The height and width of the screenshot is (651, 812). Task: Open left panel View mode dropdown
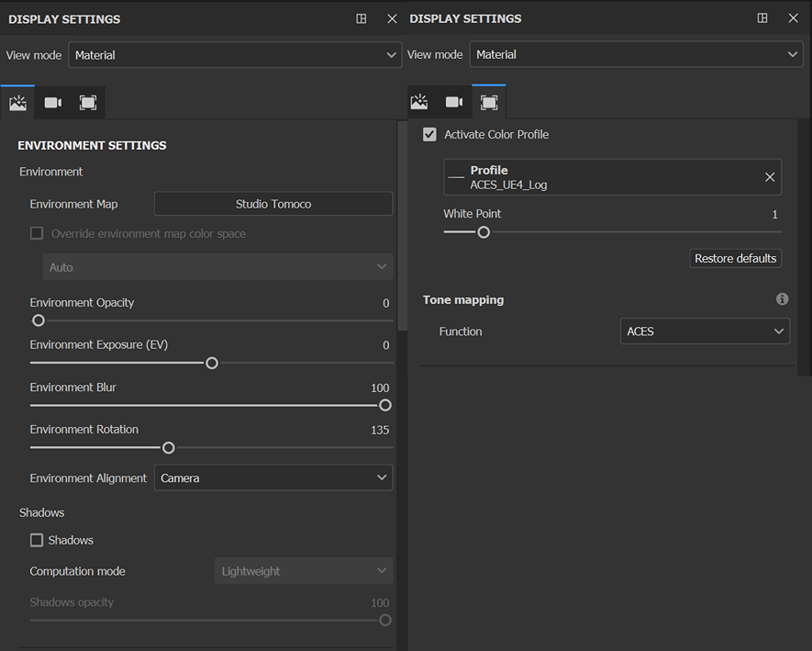[x=235, y=55]
